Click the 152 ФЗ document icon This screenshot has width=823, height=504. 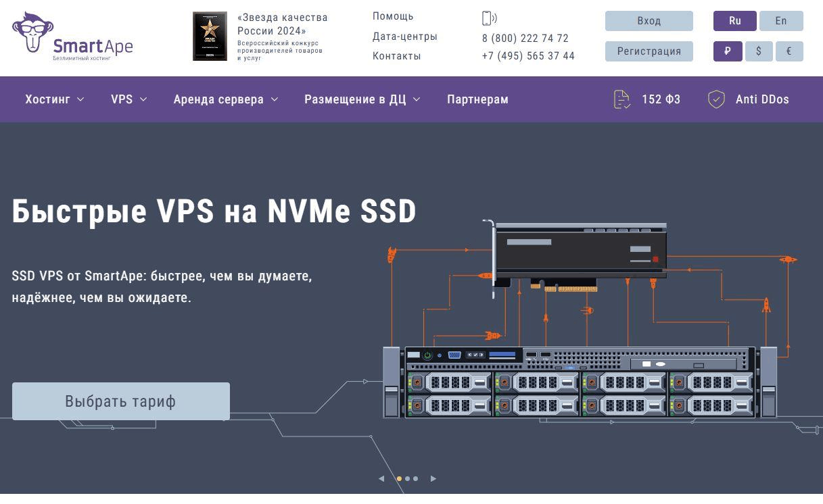click(x=621, y=99)
